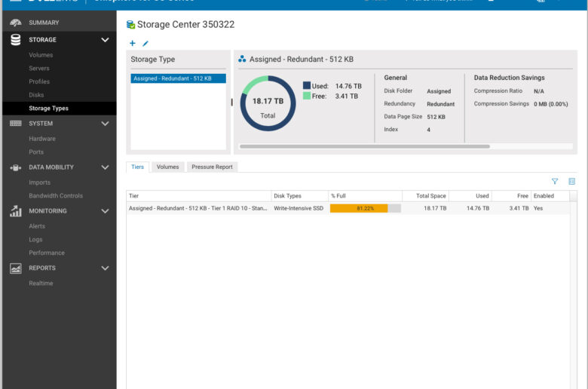
Task: Switch to the Volumes tab
Action: click(167, 167)
